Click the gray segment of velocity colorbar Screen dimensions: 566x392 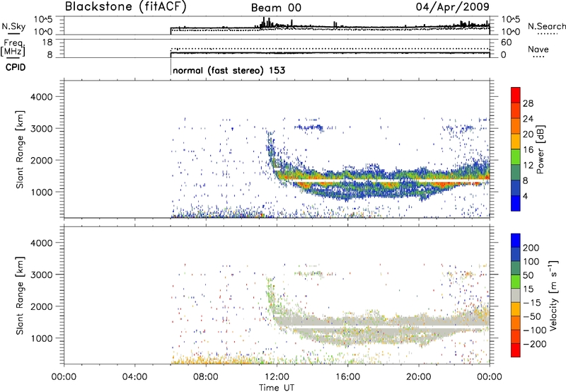click(516, 295)
